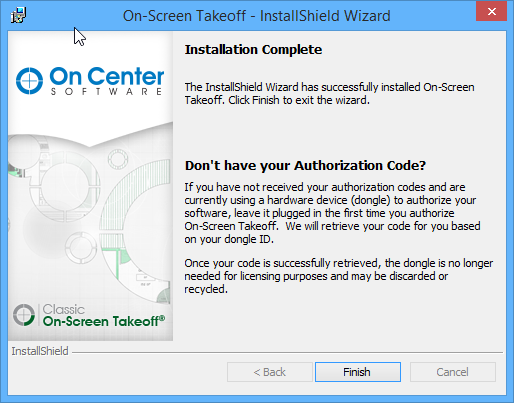Click the successfully installed message text
Image resolution: width=514 pixels, height=403 pixels.
coord(329,94)
